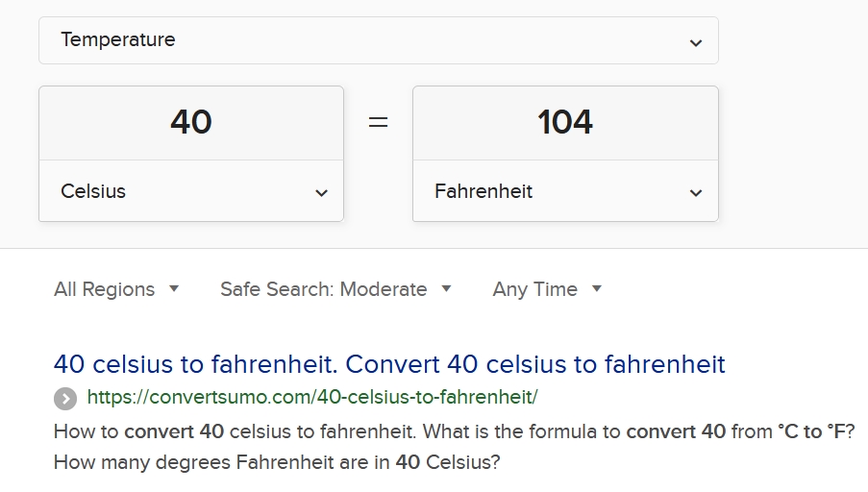Viewport: 868px width, 492px height.
Task: Click the convertsumo.com green URL
Action: pyautogui.click(x=312, y=398)
